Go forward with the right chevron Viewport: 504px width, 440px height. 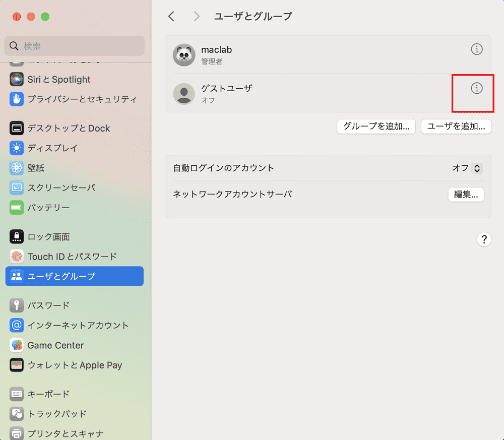pyautogui.click(x=197, y=16)
